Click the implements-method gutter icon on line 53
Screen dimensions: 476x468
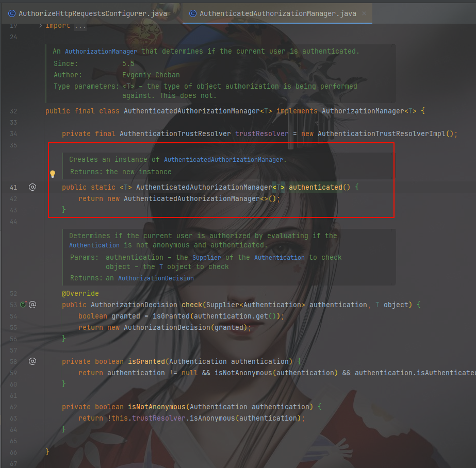24,304
